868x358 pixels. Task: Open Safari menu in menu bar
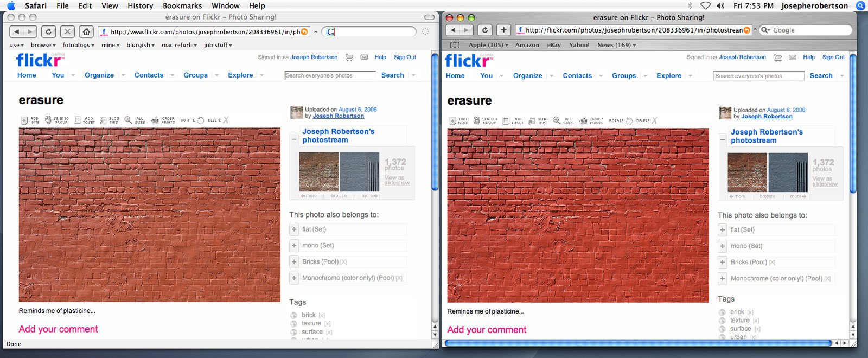click(36, 5)
